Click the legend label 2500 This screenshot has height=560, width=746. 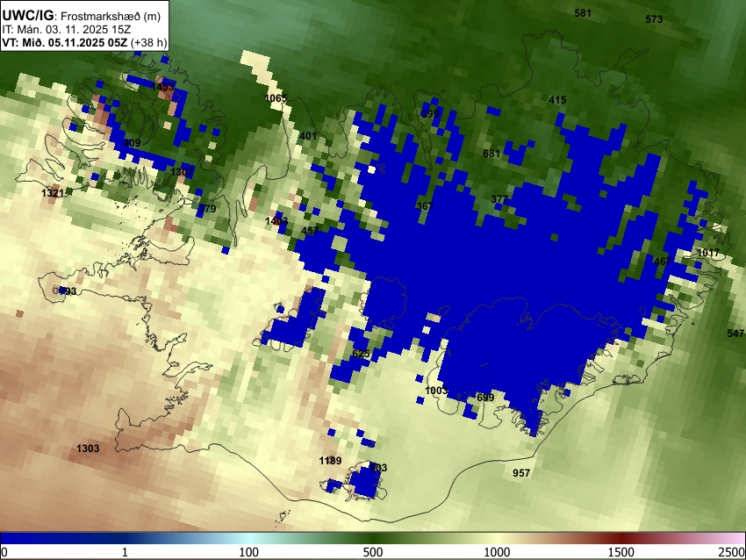click(732, 552)
